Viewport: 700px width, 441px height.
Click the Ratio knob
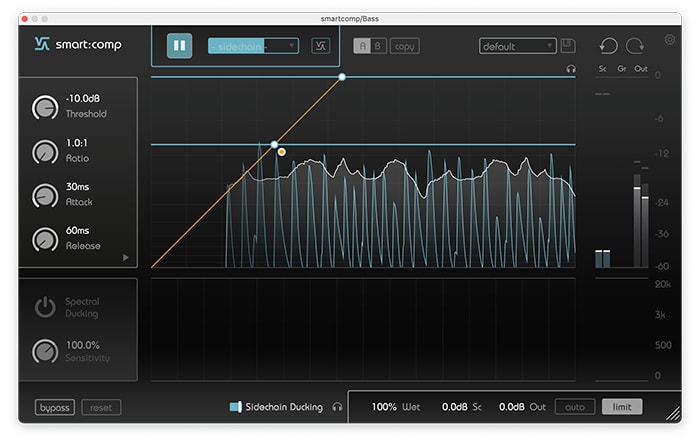click(45, 152)
